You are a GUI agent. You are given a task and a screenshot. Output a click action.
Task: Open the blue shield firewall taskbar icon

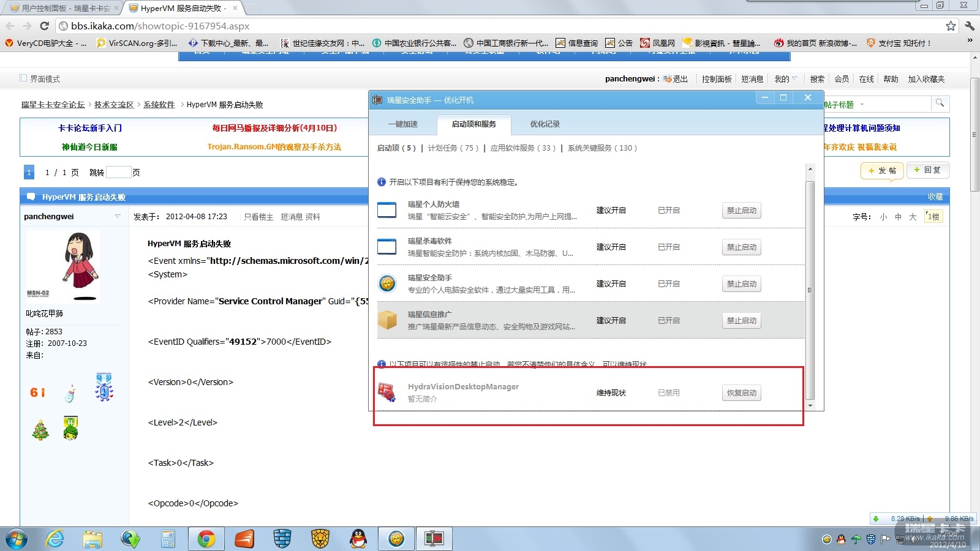[x=282, y=539]
